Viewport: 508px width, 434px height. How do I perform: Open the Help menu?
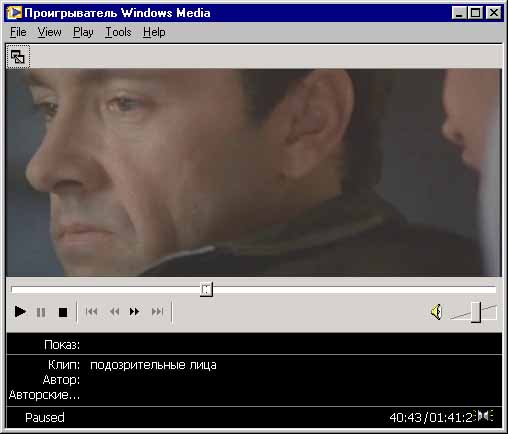point(154,32)
